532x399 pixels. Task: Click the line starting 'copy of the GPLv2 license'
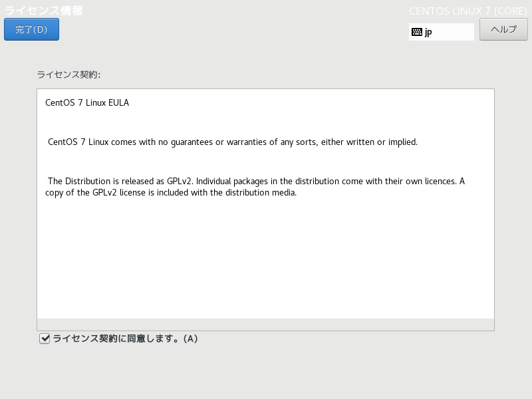[171, 193]
